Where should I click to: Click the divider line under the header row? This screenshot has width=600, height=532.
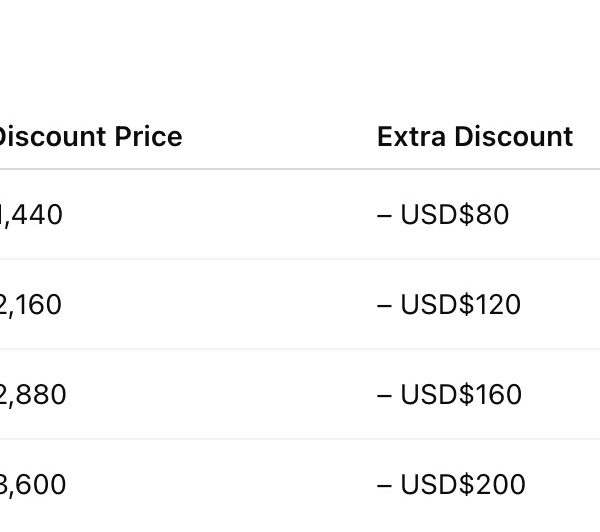[x=300, y=169]
